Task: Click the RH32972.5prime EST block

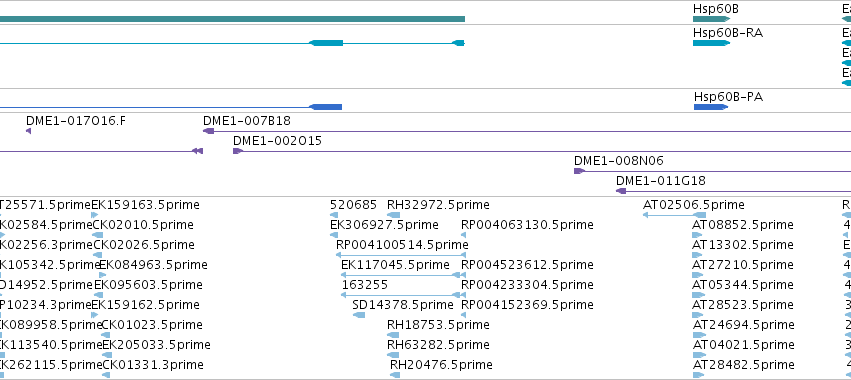Action: point(394,215)
